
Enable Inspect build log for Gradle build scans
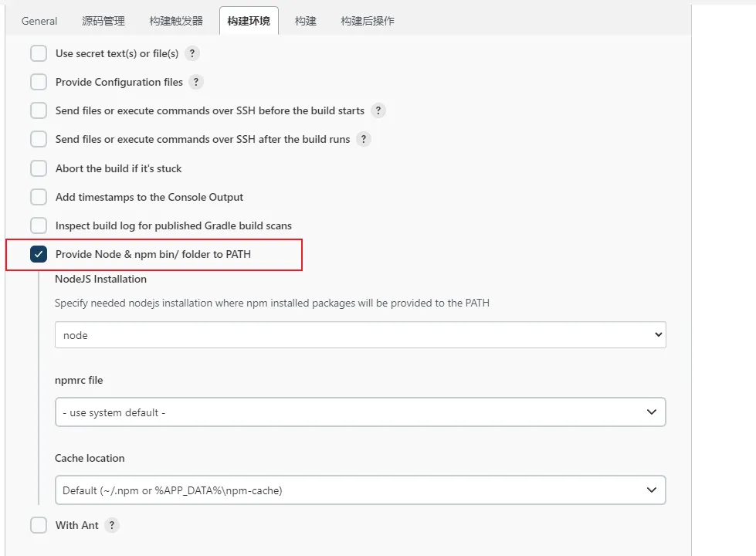pos(39,225)
